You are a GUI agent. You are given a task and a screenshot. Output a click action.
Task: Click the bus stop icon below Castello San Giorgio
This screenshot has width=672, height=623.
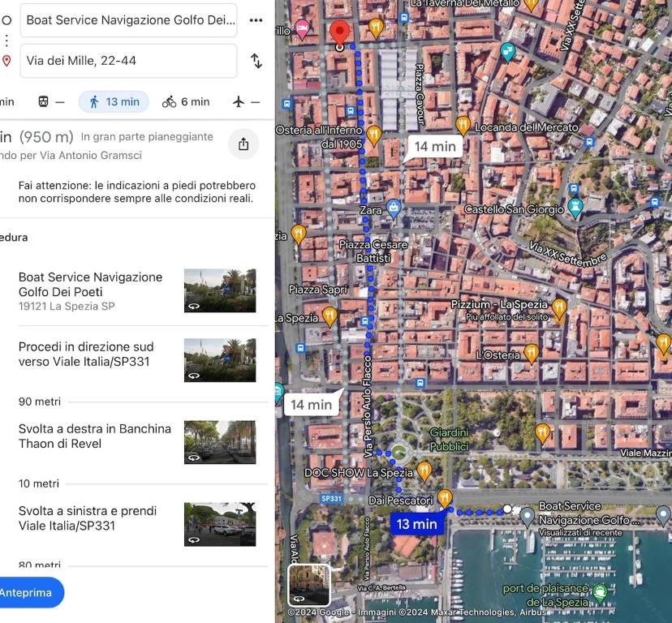pyautogui.click(x=574, y=188)
